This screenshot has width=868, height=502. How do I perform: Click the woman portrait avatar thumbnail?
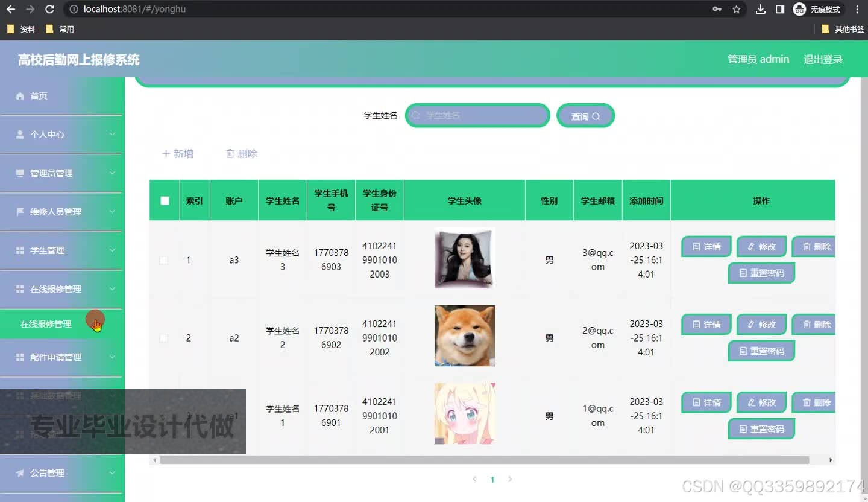pos(465,258)
